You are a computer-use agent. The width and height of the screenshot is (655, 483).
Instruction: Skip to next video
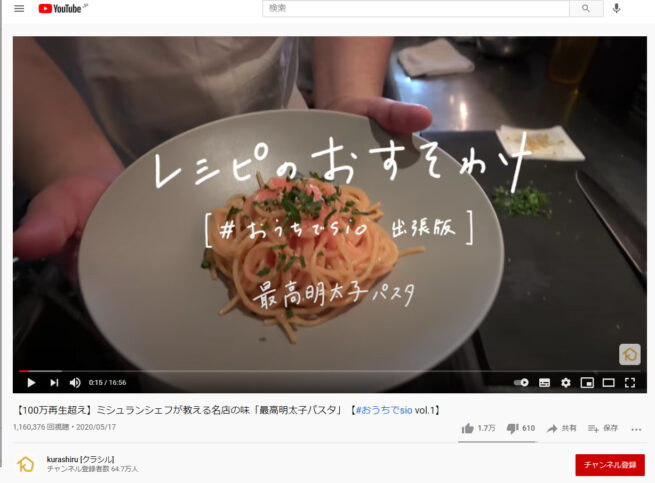[x=54, y=382]
